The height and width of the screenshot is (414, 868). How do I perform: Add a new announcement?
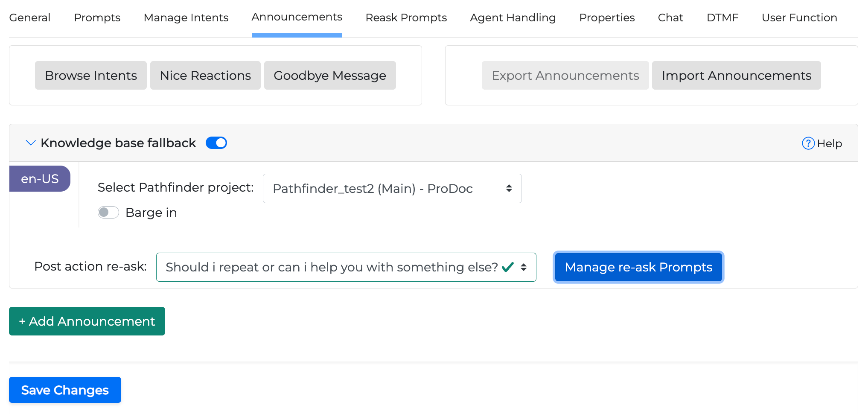[x=87, y=321]
